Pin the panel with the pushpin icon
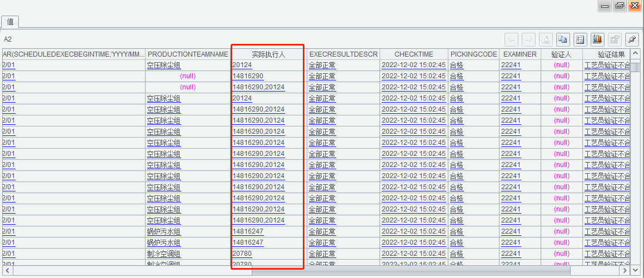644x278 pixels. [x=632, y=39]
